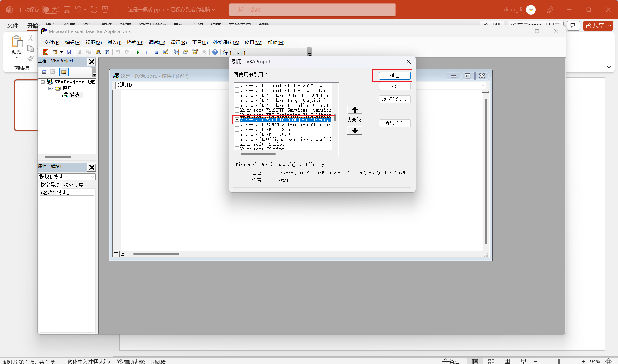
Task: Open the 文件(F) menu in VBA editor
Action: (x=52, y=43)
